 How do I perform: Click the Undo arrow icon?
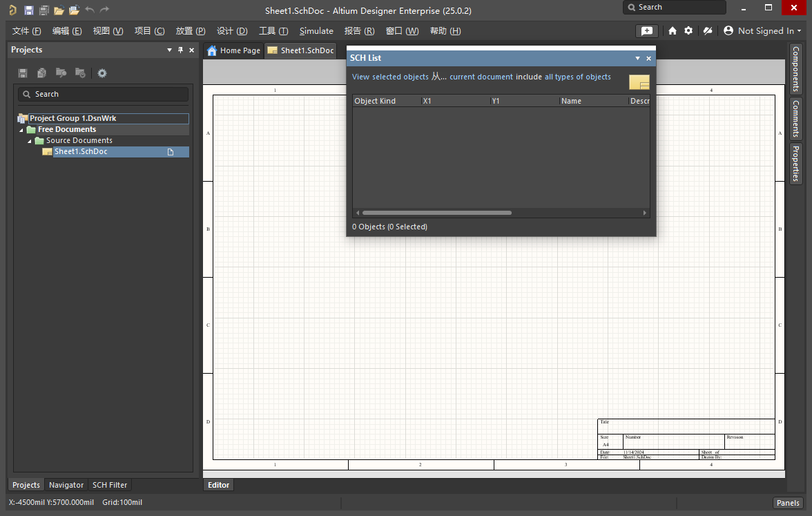[90, 10]
